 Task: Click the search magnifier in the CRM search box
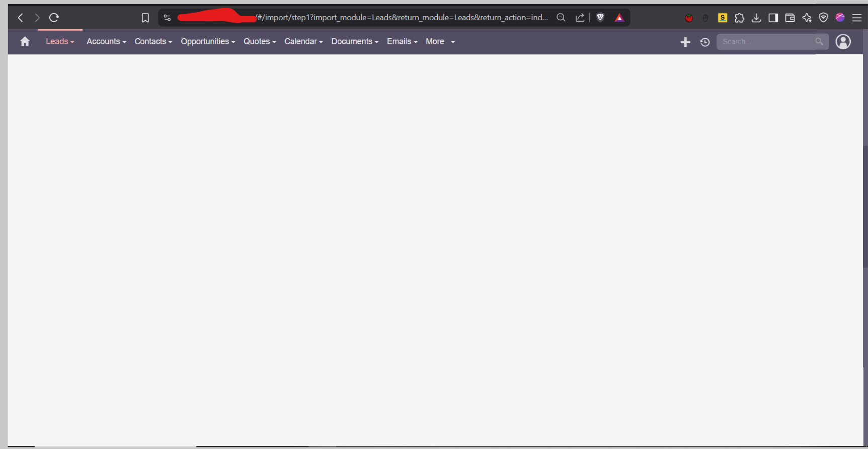coord(819,41)
